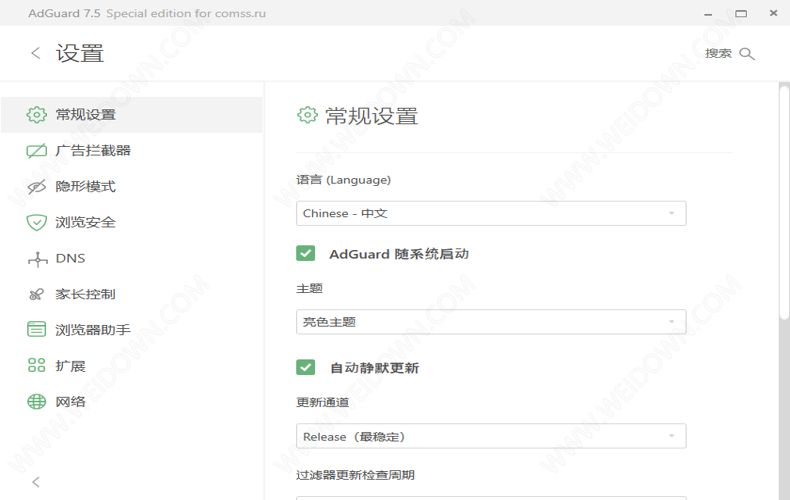Toggle 自动静默更新 checkbox

tap(306, 367)
